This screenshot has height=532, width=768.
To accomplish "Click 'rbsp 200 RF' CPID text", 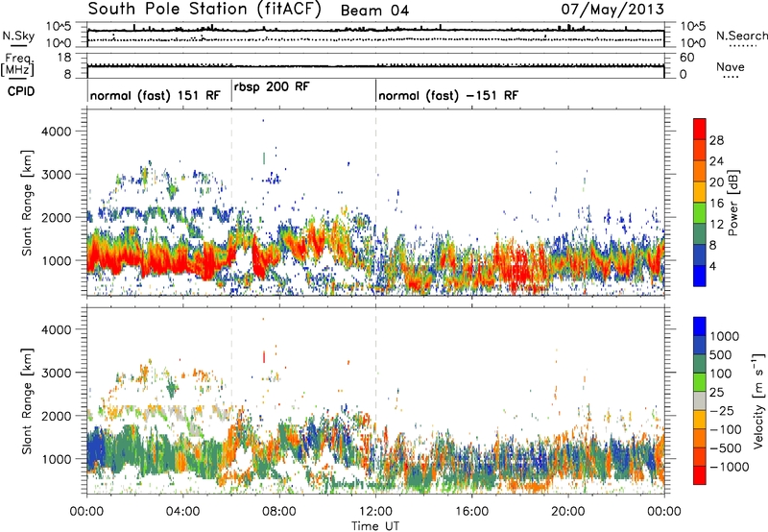I will [x=272, y=86].
